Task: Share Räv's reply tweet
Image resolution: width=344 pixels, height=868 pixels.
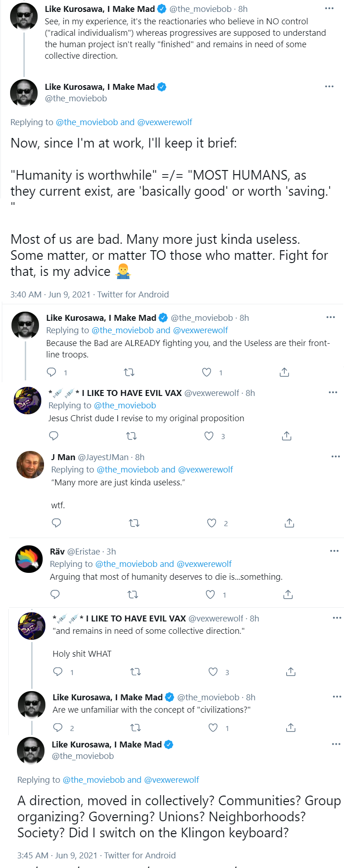Action: (x=288, y=594)
